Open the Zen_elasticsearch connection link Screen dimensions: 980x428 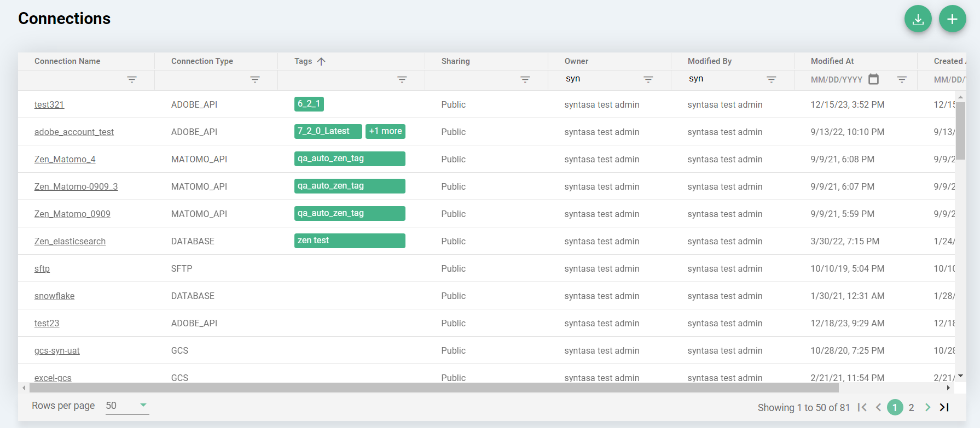click(x=70, y=241)
